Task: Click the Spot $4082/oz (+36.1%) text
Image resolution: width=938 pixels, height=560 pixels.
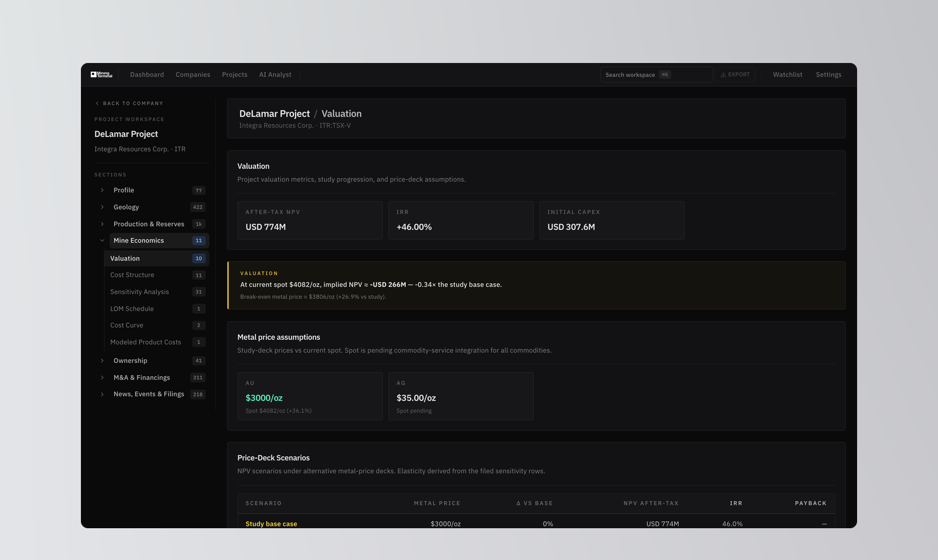Action: pyautogui.click(x=279, y=411)
